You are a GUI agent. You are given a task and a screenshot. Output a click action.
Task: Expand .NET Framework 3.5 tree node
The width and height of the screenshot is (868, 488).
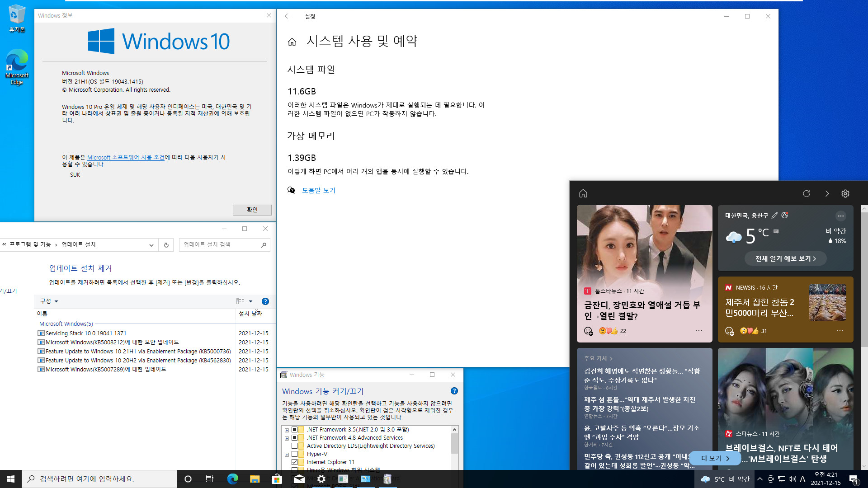pos(287,430)
